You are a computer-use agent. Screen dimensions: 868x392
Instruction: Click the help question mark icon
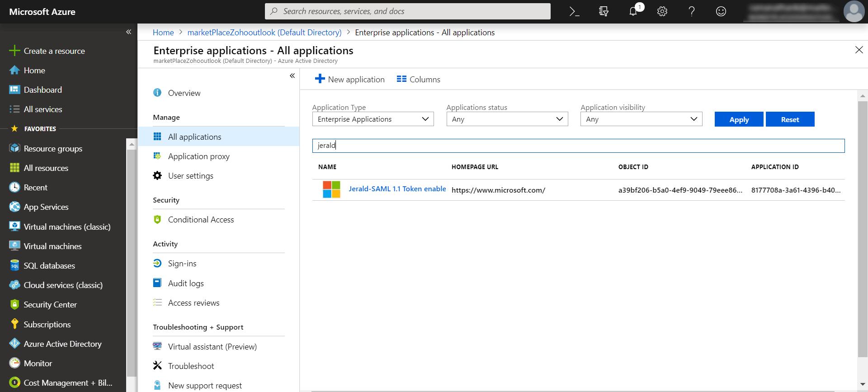click(x=692, y=12)
